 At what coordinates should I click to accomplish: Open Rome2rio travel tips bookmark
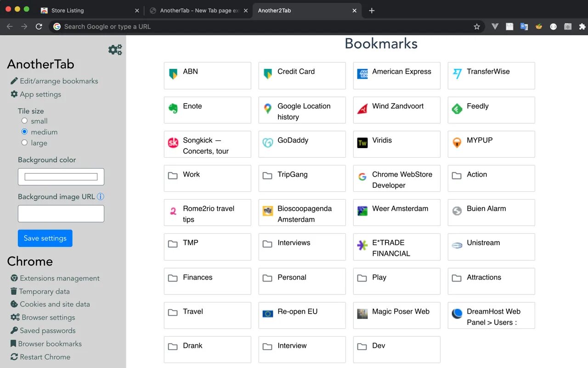[208, 213]
